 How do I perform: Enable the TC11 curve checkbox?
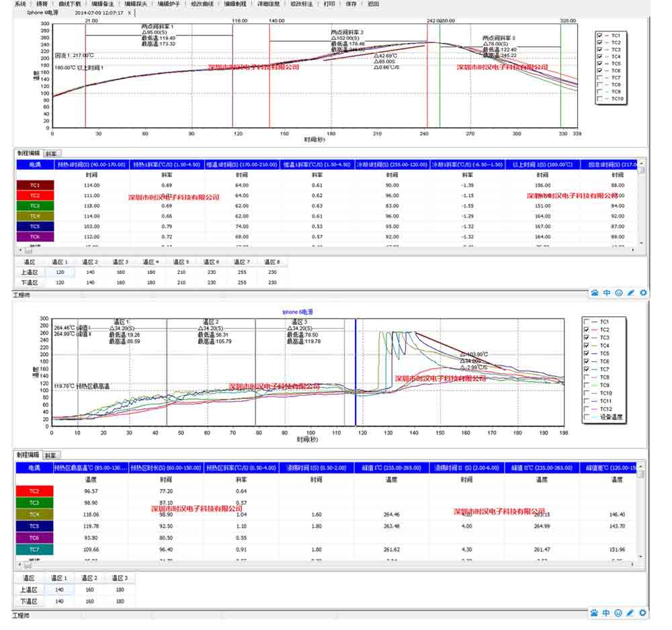tap(587, 401)
